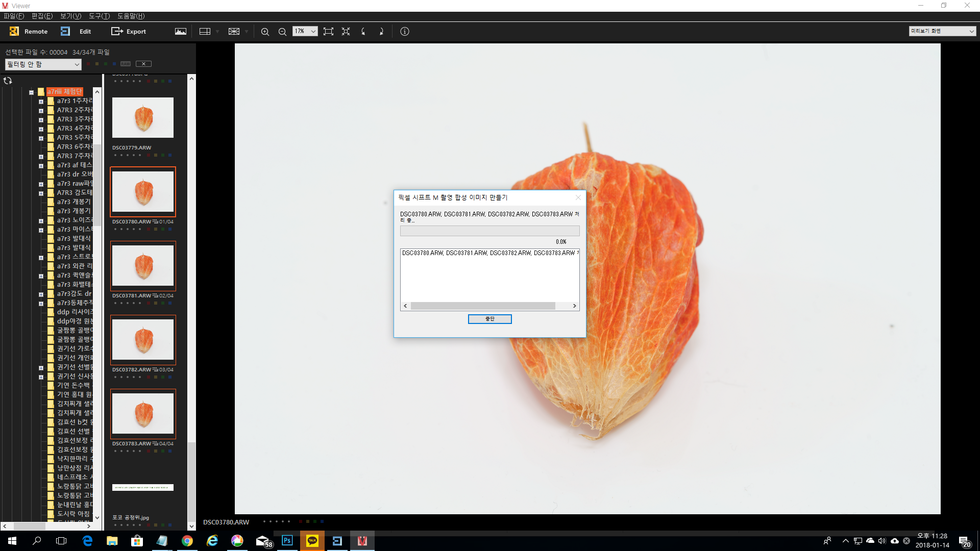Show the histogram display icon

pyautogui.click(x=181, y=31)
